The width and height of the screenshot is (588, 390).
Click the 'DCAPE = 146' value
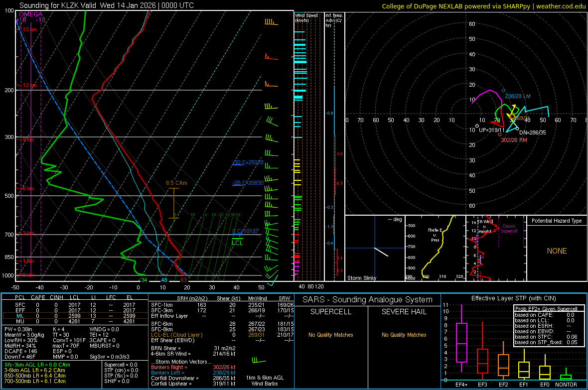pyautogui.click(x=21, y=351)
